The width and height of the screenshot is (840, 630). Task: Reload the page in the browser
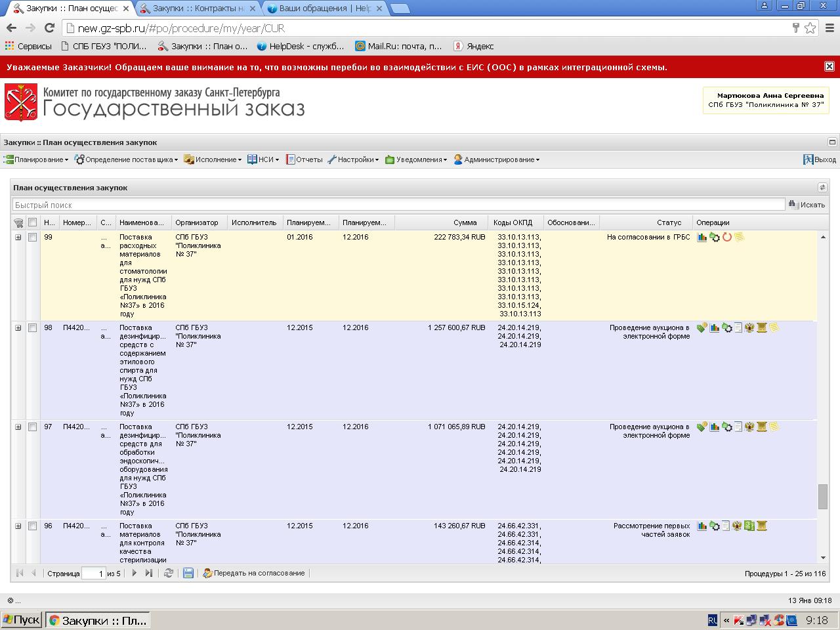click(49, 28)
